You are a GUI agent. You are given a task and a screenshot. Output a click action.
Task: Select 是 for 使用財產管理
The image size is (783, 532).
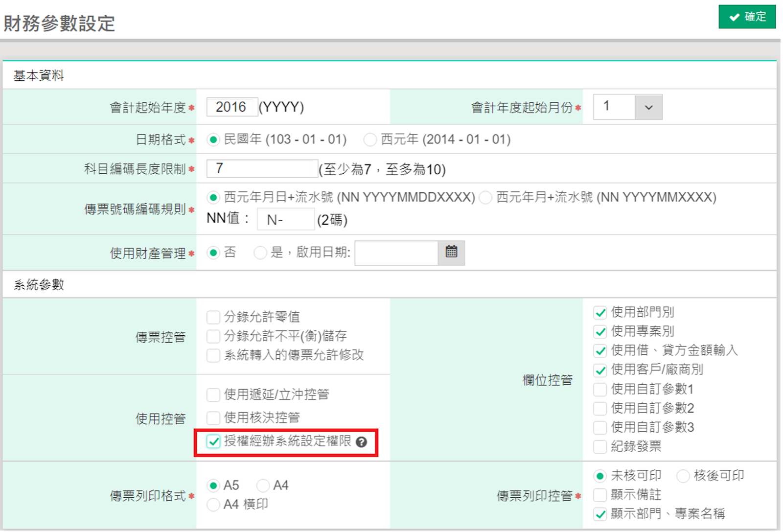[x=260, y=253]
